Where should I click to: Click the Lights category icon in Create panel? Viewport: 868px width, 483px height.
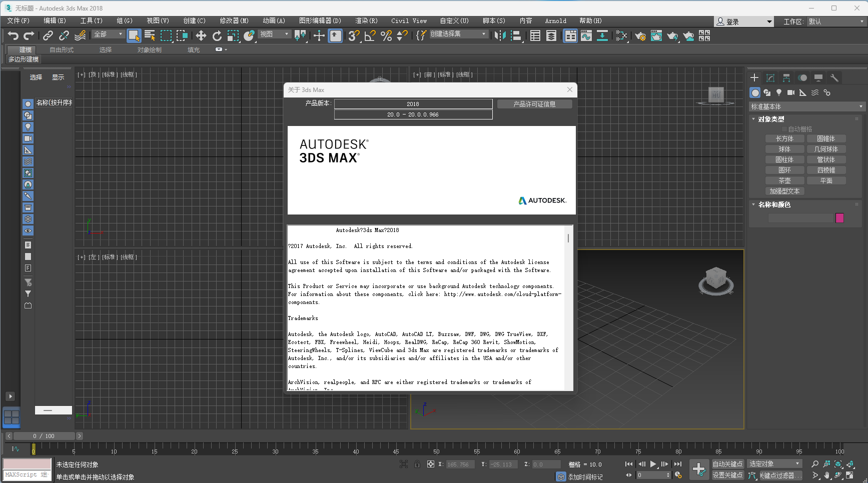coord(778,92)
